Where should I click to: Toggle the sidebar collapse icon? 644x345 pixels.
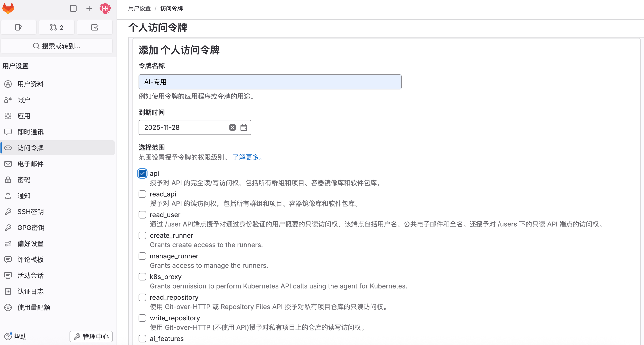(x=73, y=8)
